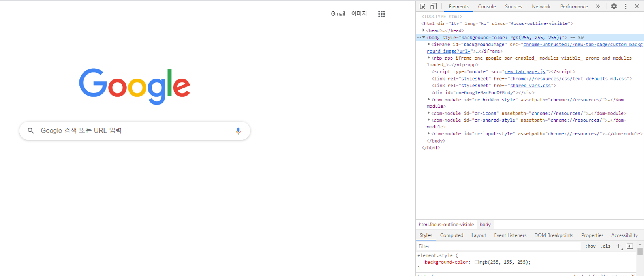Image resolution: width=644 pixels, height=276 pixels.
Task: Open the Gmail link
Action: coord(338,14)
